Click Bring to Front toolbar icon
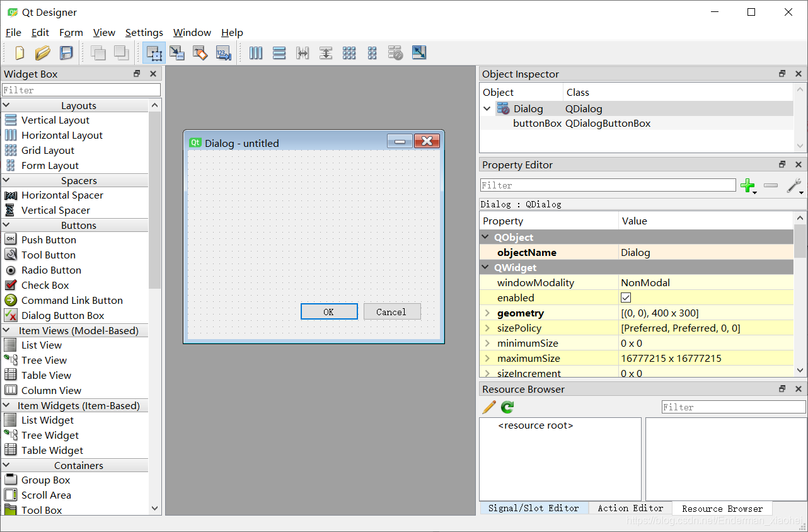808x532 pixels. click(121, 53)
